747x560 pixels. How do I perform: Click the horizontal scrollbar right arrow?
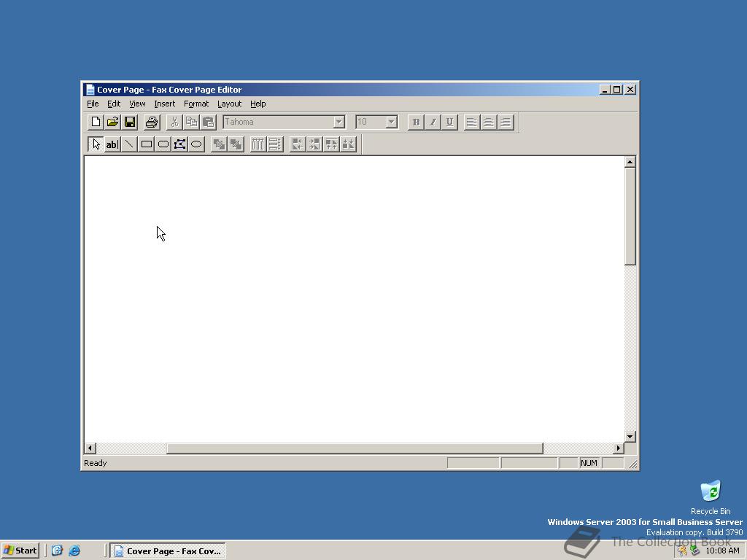tap(619, 448)
